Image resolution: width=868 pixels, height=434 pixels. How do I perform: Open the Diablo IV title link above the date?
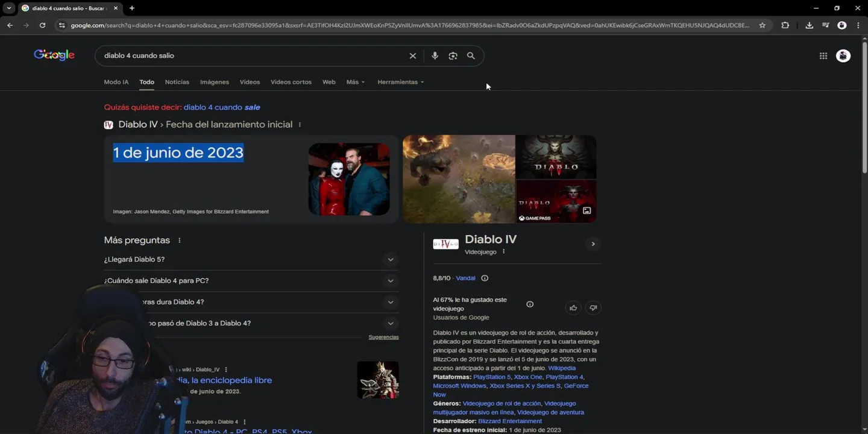(x=137, y=125)
